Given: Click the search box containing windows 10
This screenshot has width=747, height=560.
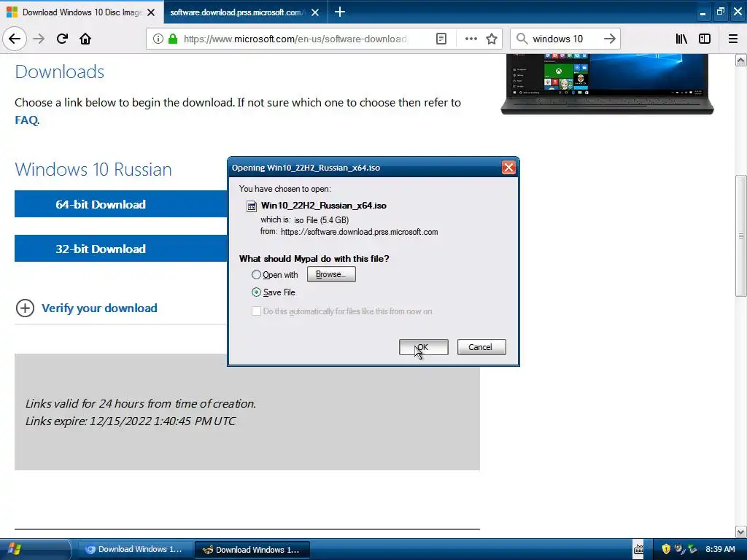Looking at the screenshot, I should [565, 39].
